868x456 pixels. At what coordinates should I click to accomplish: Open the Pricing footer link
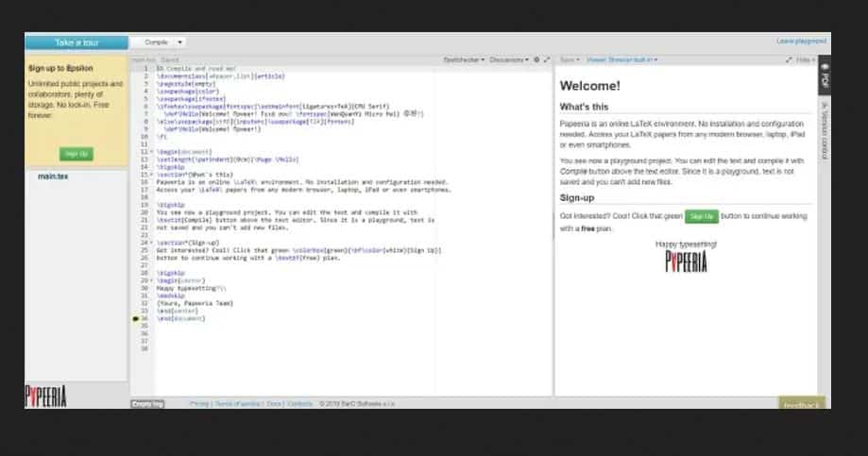[x=199, y=404]
